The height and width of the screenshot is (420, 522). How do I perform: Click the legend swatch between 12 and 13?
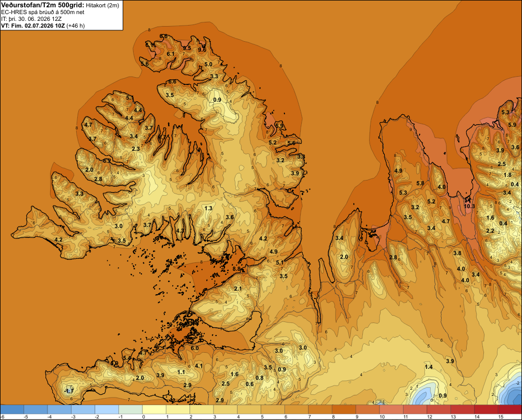click(x=439, y=410)
